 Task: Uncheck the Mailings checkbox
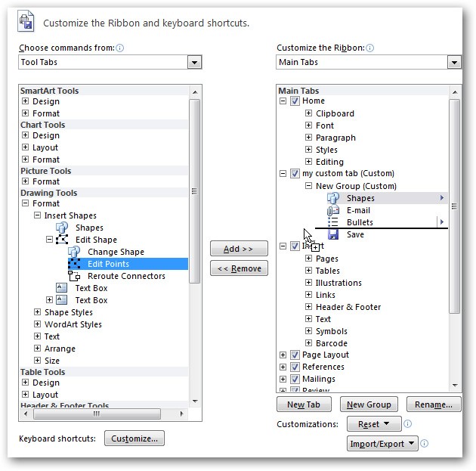pyautogui.click(x=295, y=379)
